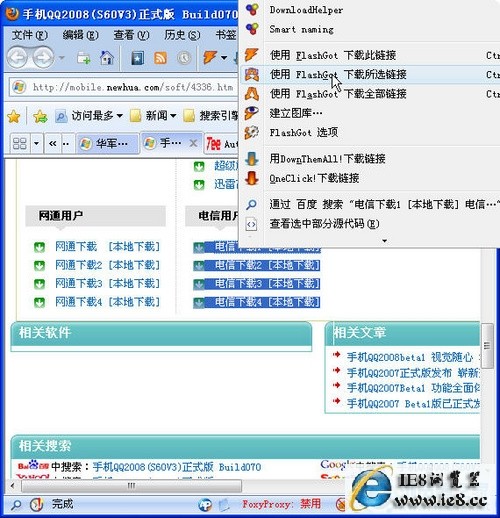500x518 pixels.
Task: Open the history clock icon
Action: point(184,58)
